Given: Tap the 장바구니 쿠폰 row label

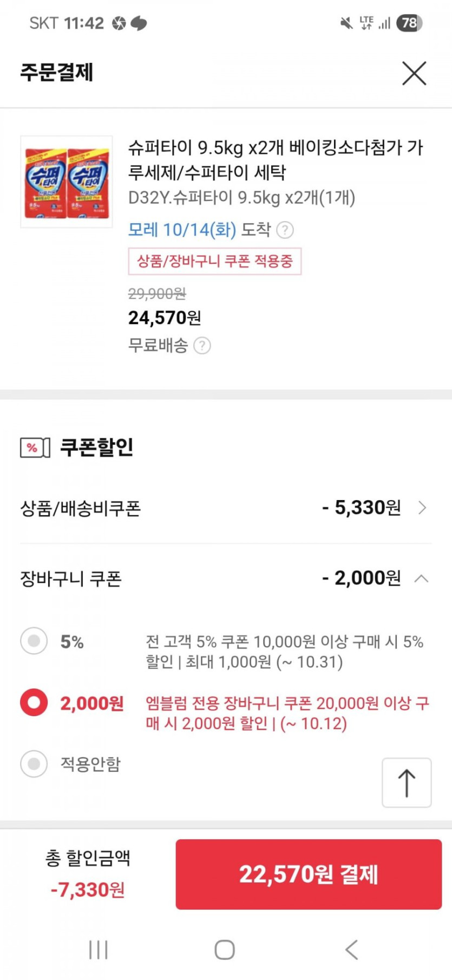Looking at the screenshot, I should 71,579.
